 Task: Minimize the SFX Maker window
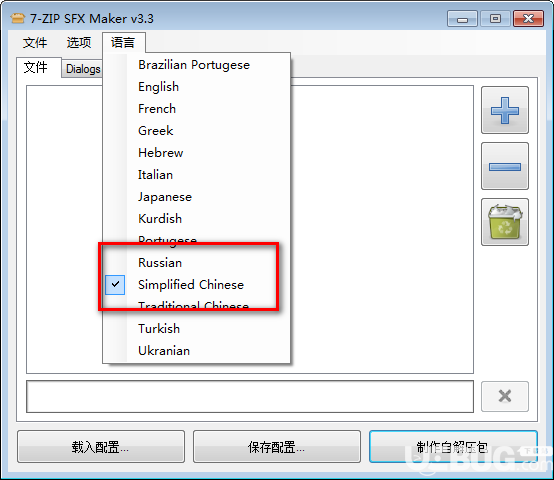click(x=462, y=19)
